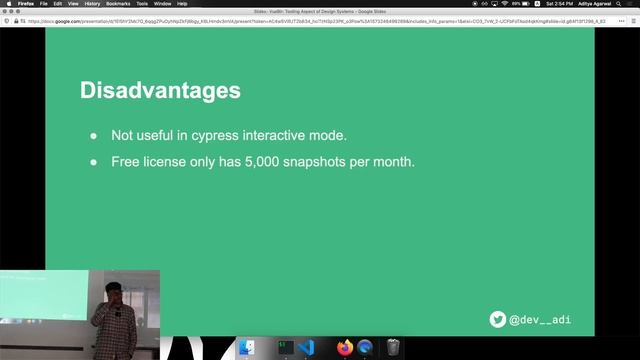Click the Wi-Fi status icon
The image size is (640, 360).
(505, 4)
